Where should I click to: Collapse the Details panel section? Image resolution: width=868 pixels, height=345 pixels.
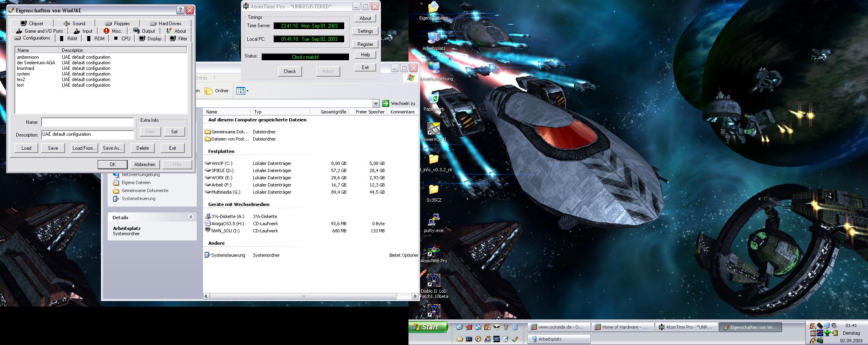[191, 217]
